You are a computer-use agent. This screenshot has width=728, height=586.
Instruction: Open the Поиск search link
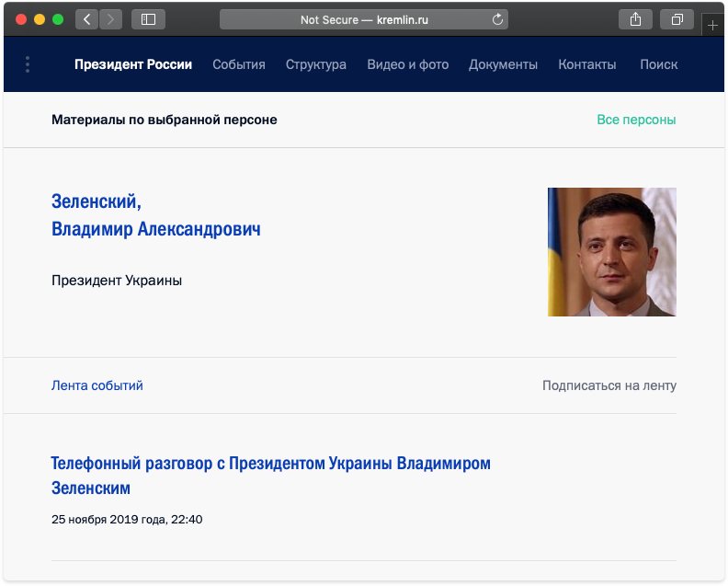(x=658, y=64)
